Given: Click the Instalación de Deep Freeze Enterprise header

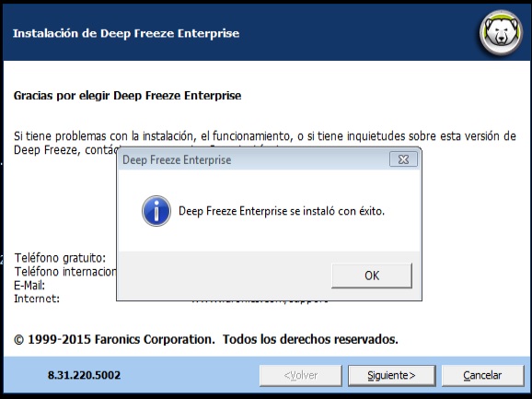Looking at the screenshot, I should coord(126,33).
